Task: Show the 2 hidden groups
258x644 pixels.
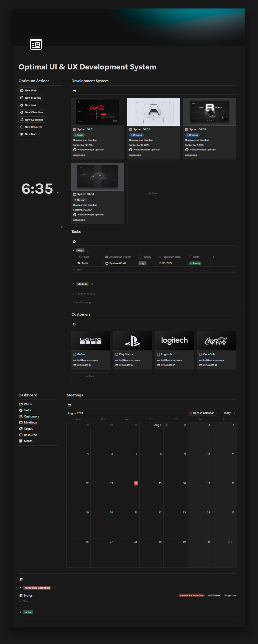Action: tap(84, 294)
